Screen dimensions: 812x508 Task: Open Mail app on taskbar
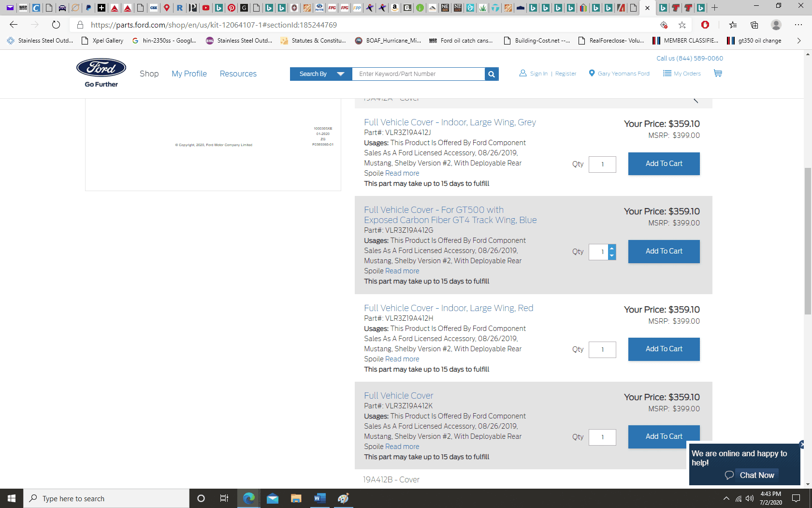point(273,498)
